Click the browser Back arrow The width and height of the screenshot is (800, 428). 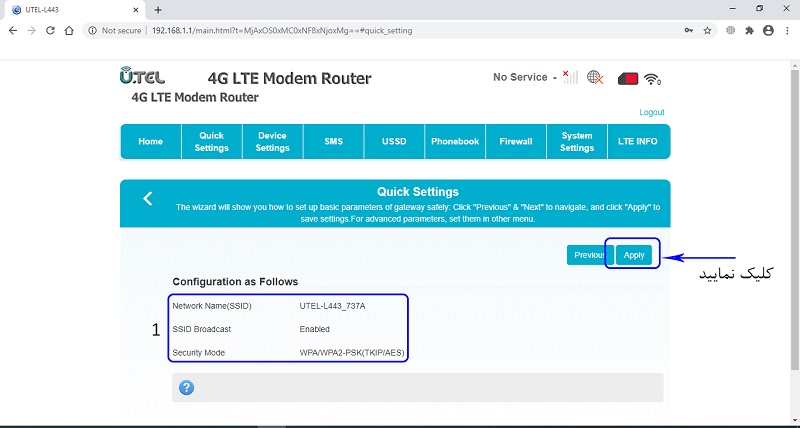(x=13, y=31)
